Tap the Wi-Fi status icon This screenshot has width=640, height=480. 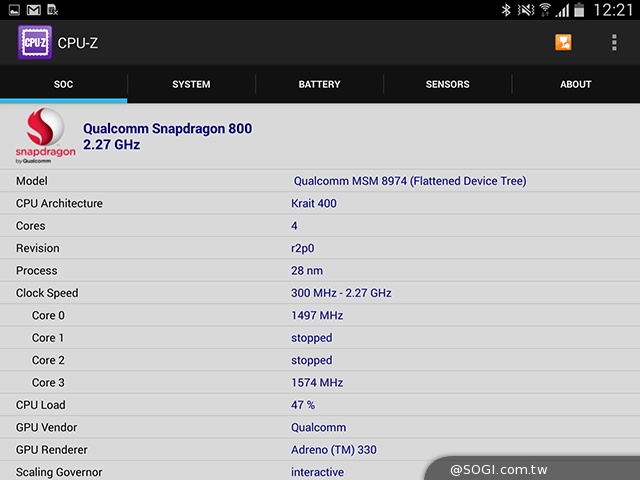coord(544,10)
